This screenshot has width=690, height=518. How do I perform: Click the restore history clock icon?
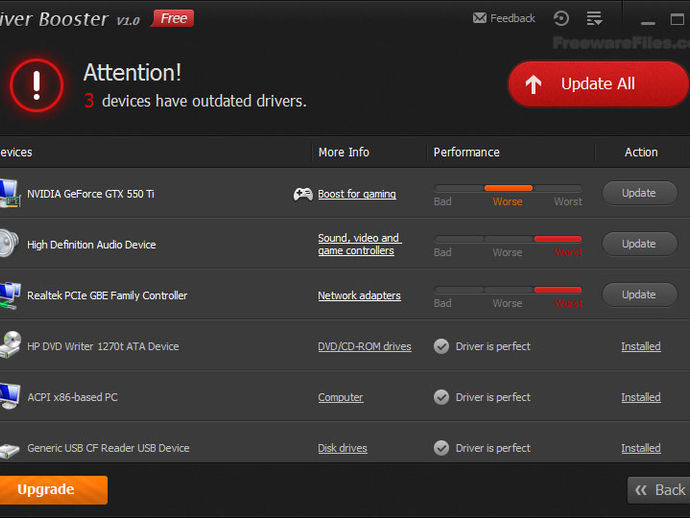[561, 18]
